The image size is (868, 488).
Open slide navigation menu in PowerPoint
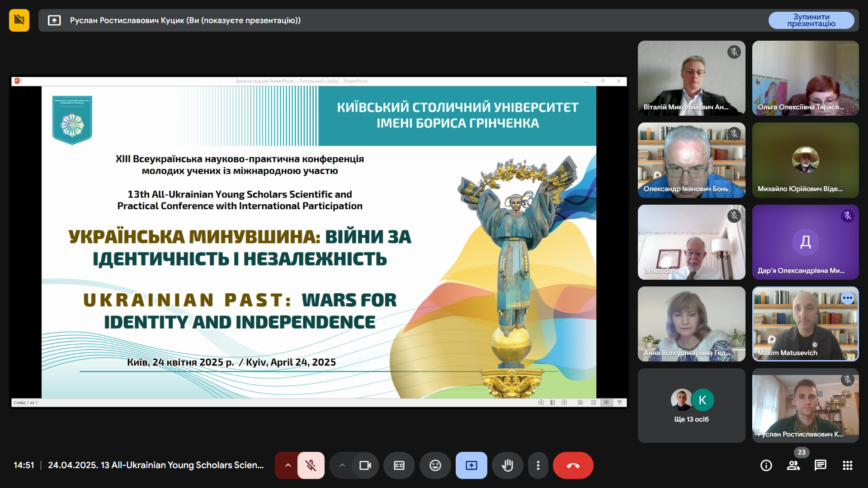[x=552, y=402]
